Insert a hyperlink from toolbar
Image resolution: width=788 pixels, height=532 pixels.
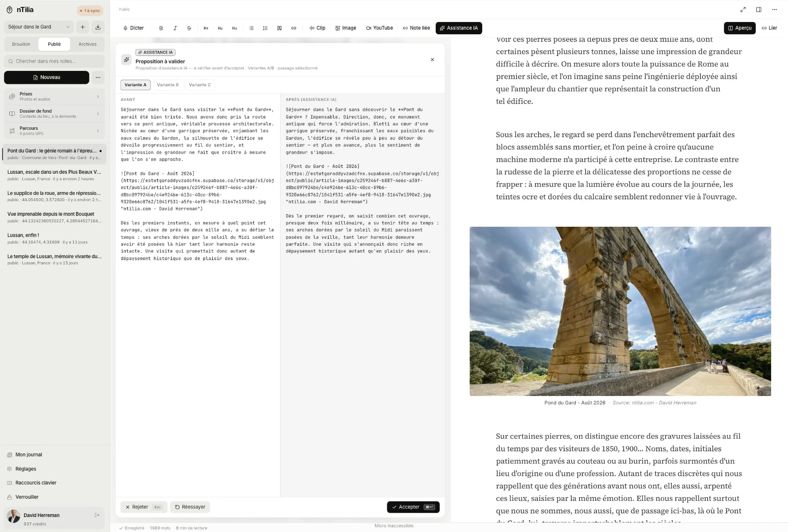(x=294, y=28)
